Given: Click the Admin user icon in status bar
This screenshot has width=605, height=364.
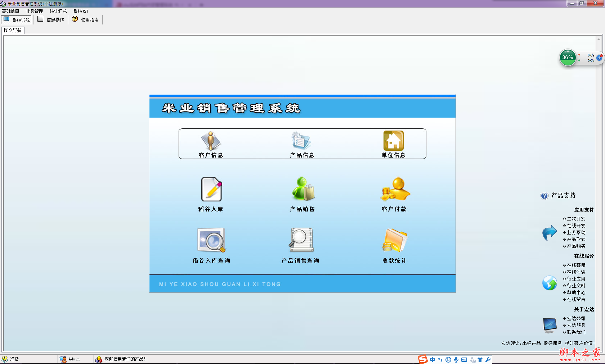Looking at the screenshot, I should 63,359.
